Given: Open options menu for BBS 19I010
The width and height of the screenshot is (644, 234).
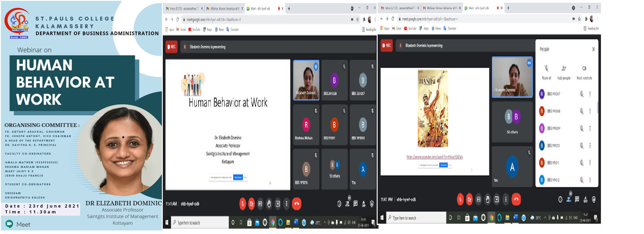Looking at the screenshot, I should 590,145.
